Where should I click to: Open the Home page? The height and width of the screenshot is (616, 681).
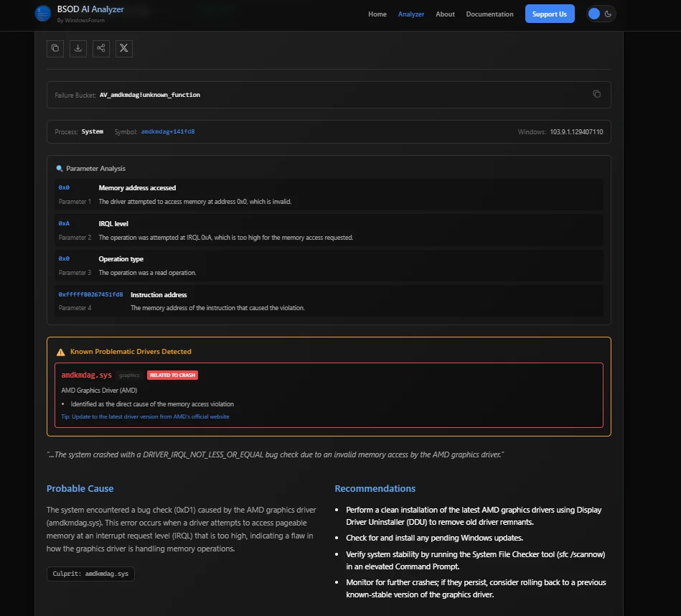coord(377,14)
